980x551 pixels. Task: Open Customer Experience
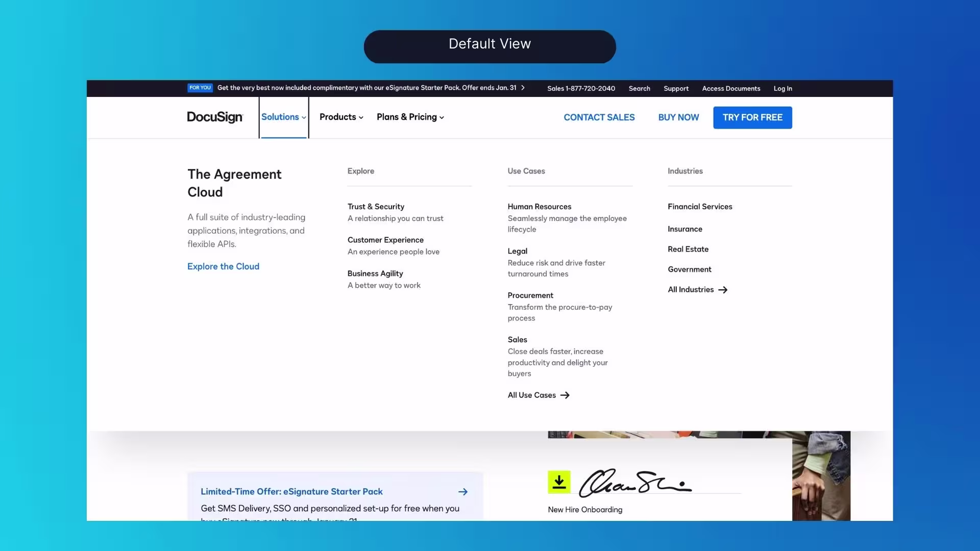pyautogui.click(x=385, y=240)
